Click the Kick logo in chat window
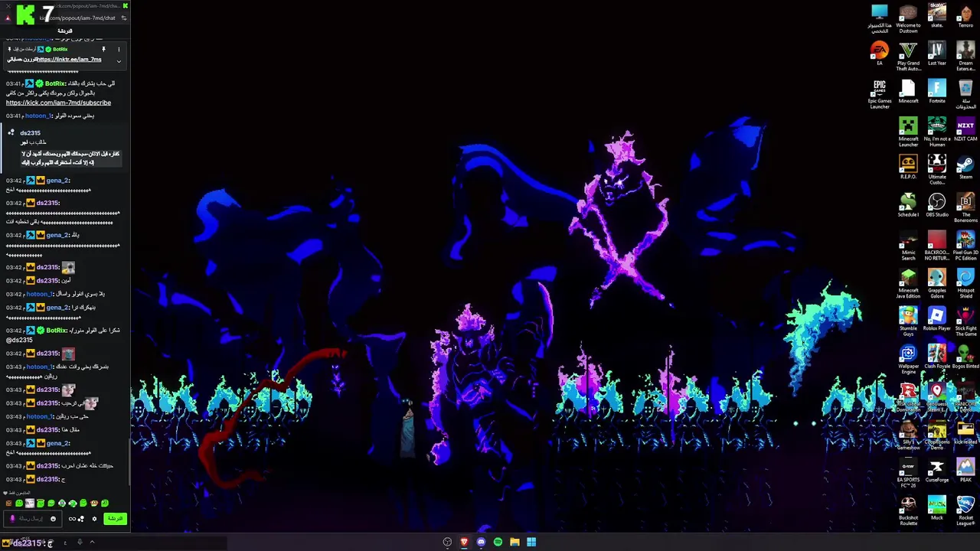This screenshot has width=980, height=551. pos(25,15)
